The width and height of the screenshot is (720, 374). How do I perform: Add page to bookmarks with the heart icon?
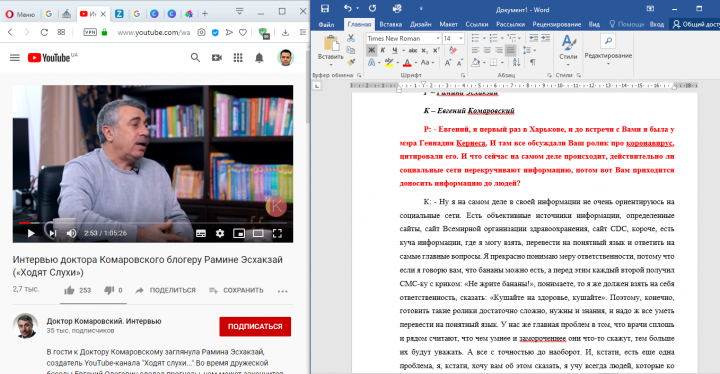coord(243,32)
